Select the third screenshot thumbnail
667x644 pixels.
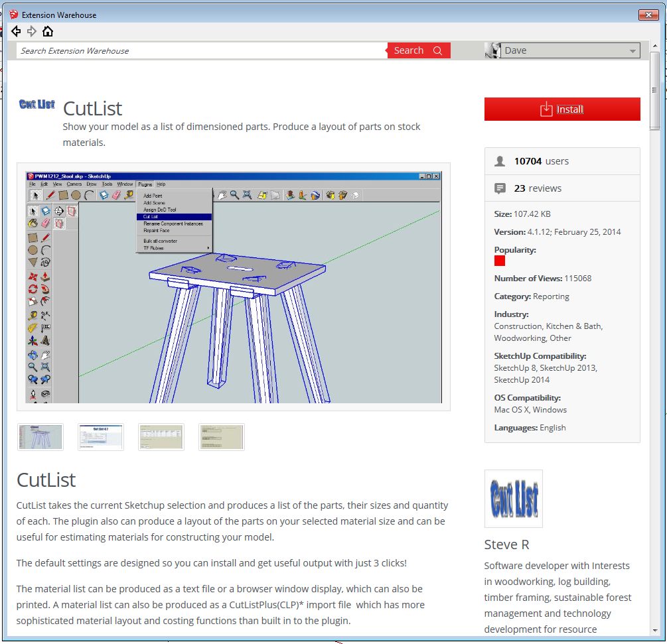[161, 437]
